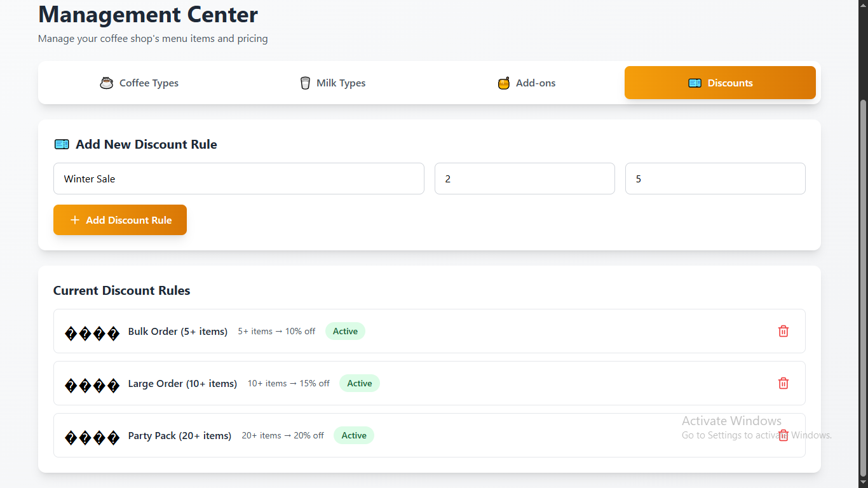Click the Party Pack (20+ items) name

(180, 435)
